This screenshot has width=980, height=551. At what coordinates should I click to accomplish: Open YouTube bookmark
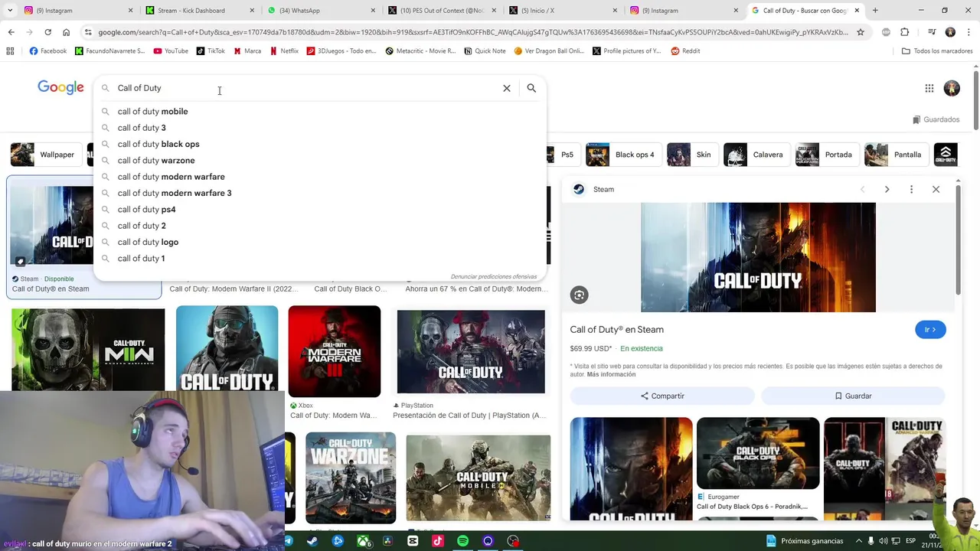click(171, 51)
